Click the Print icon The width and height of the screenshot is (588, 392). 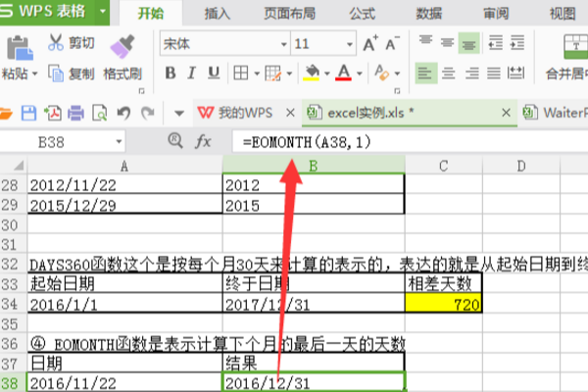pos(75,113)
